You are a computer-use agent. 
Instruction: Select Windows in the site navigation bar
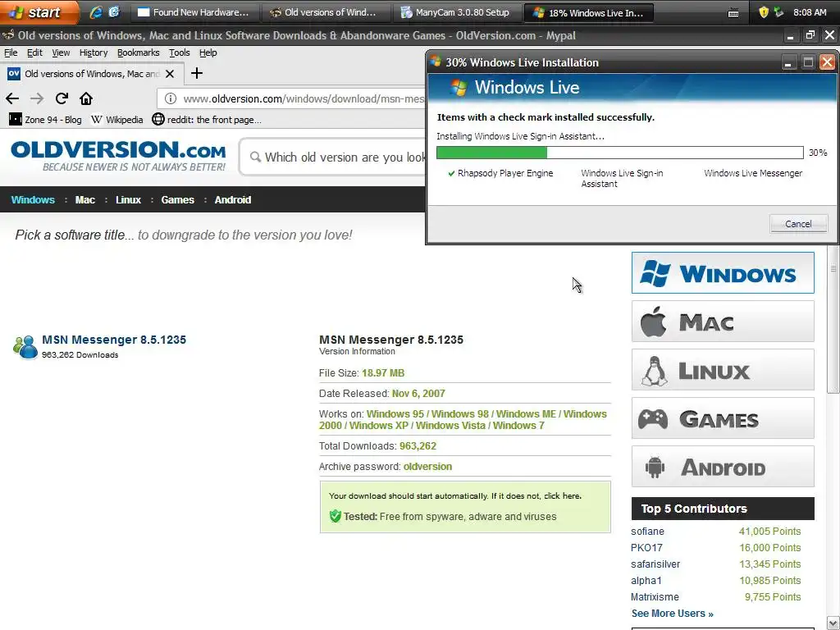(33, 200)
